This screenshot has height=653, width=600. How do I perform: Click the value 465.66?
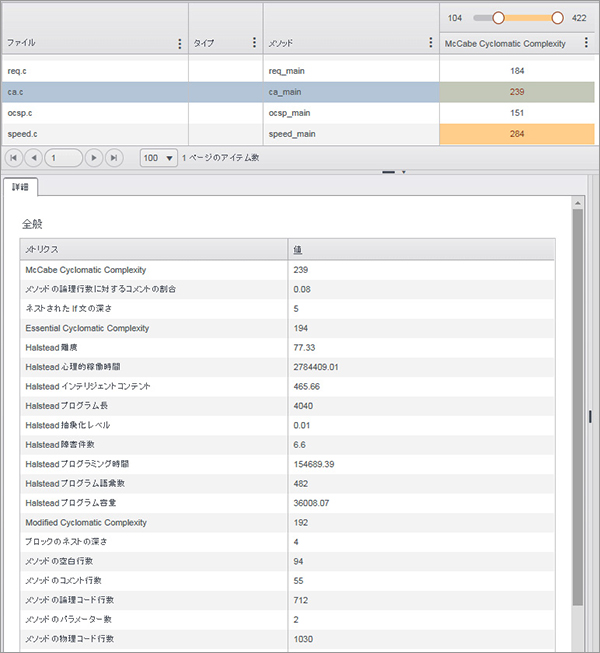click(306, 386)
